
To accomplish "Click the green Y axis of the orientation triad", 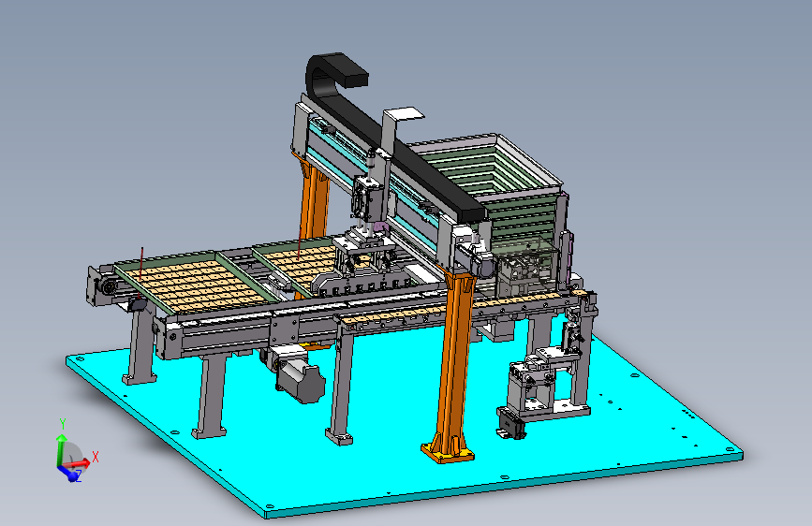I will (61, 450).
